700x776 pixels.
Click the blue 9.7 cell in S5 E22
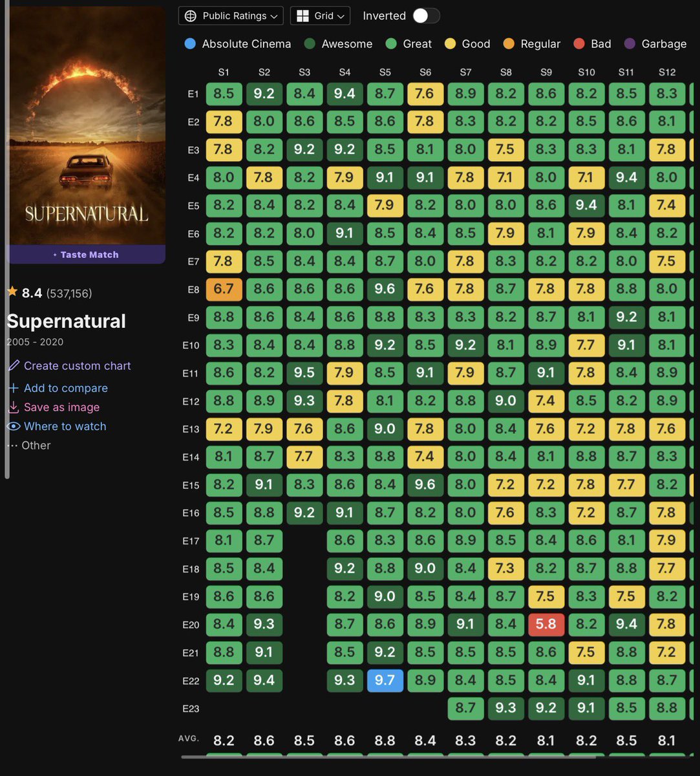[x=385, y=680]
